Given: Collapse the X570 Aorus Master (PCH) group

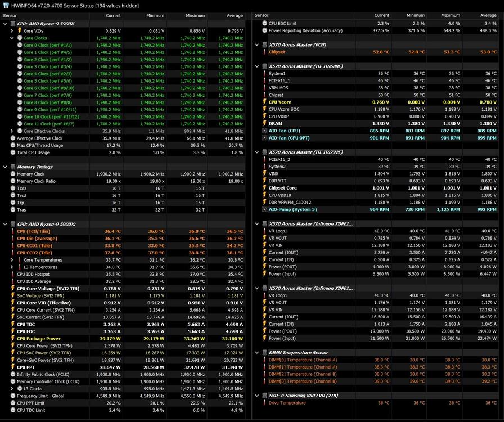Looking at the screenshot, I should tap(257, 45).
